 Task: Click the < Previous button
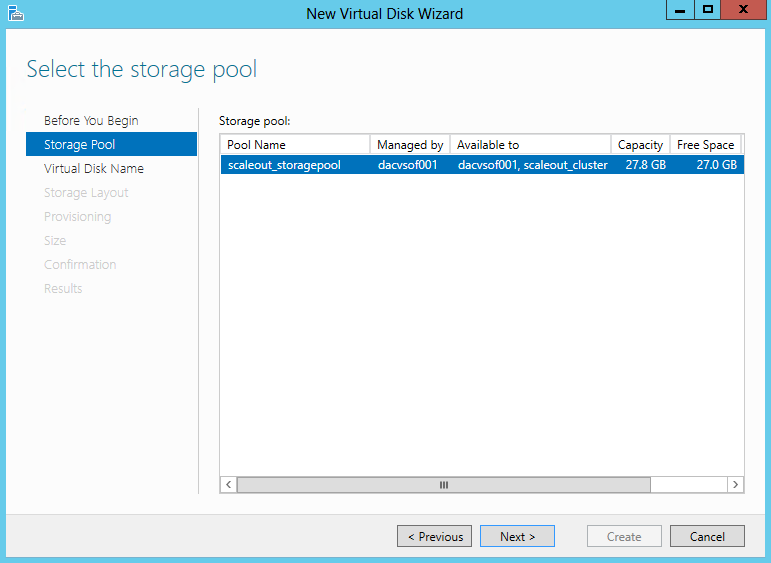[435, 536]
